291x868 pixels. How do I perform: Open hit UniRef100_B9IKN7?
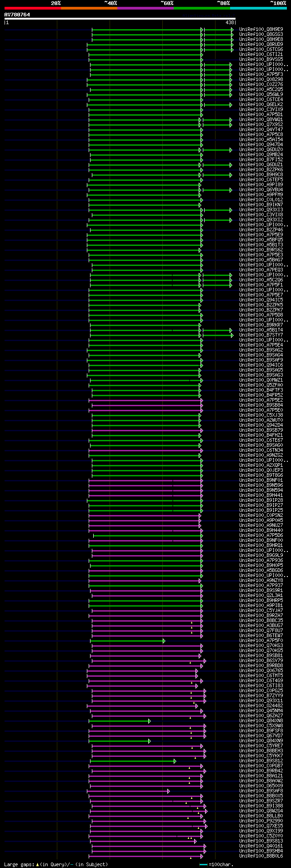tap(261, 204)
